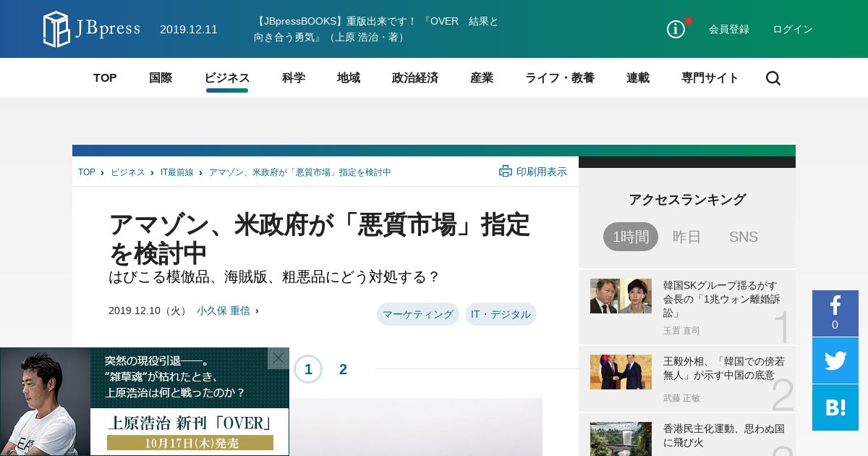Click author name 玉置 直司

[x=681, y=331]
